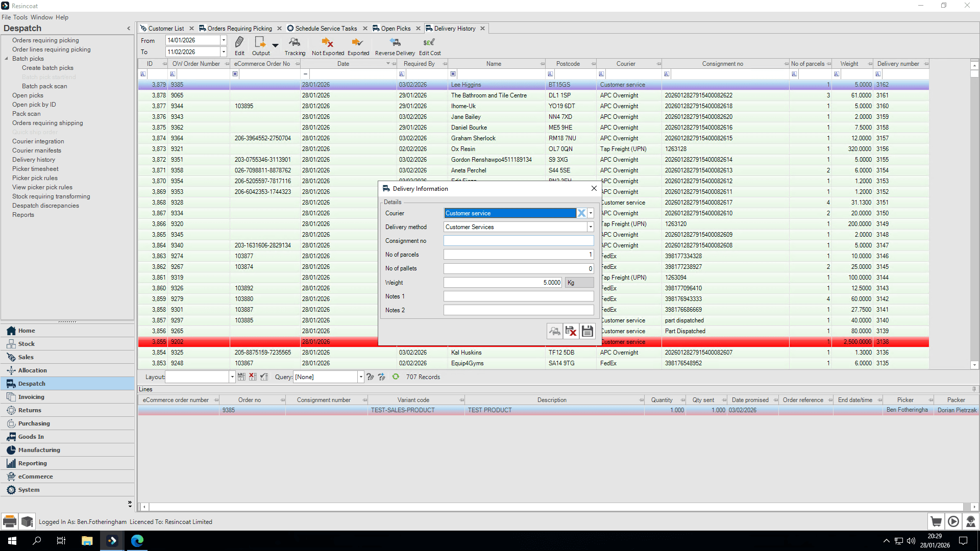The width and height of the screenshot is (980, 551).
Task: Expand the Output arrow dropdown
Action: pos(275,45)
